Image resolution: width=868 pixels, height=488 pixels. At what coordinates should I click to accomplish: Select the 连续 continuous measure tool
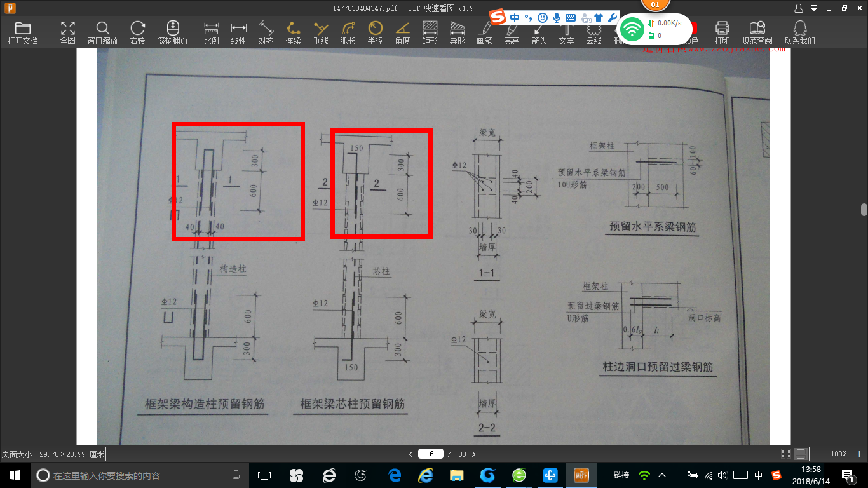click(293, 32)
